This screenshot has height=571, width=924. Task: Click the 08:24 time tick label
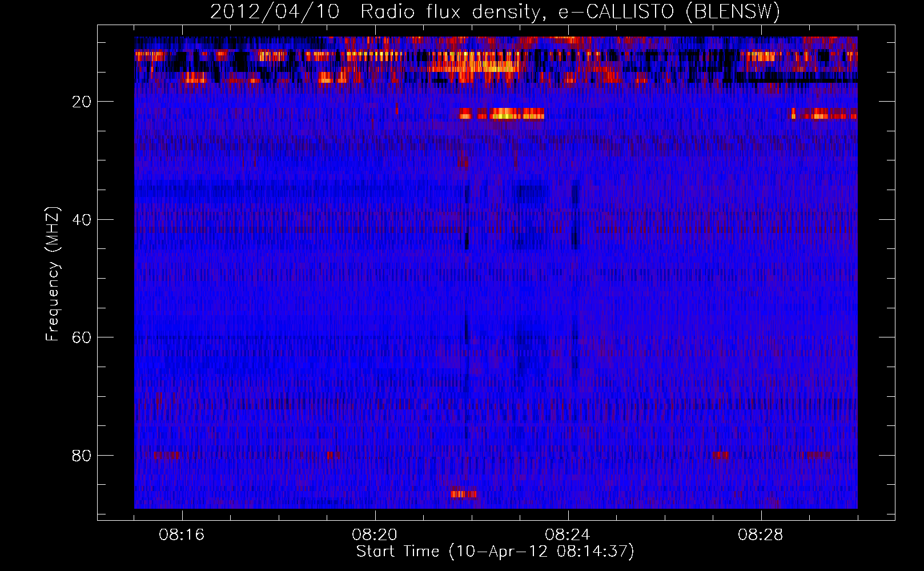[568, 535]
